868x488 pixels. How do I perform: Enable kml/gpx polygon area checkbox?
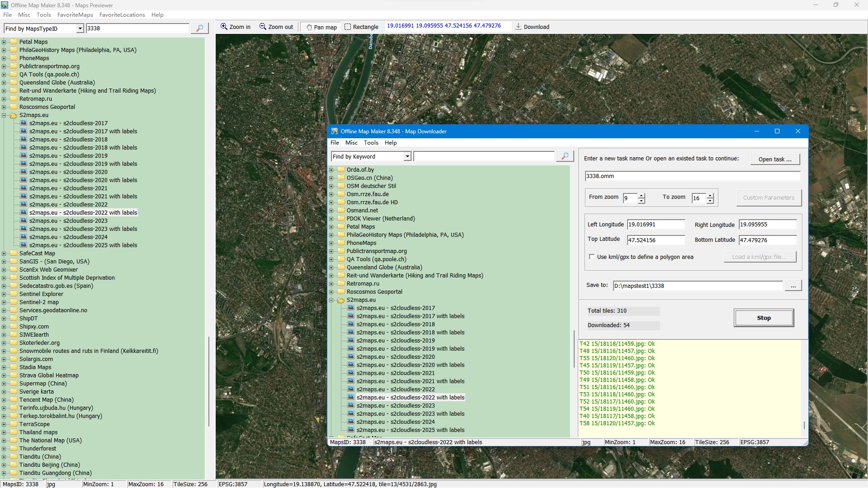592,257
